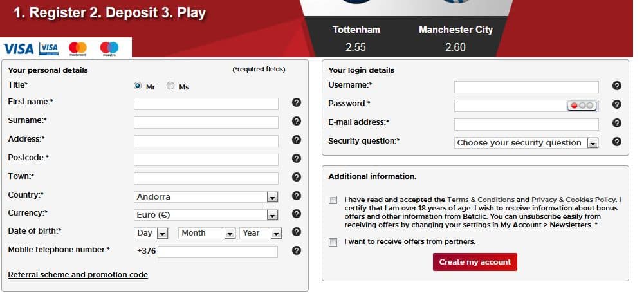The image size is (644, 298).
Task: Click help icon next to Date of birth
Action: coord(297,232)
